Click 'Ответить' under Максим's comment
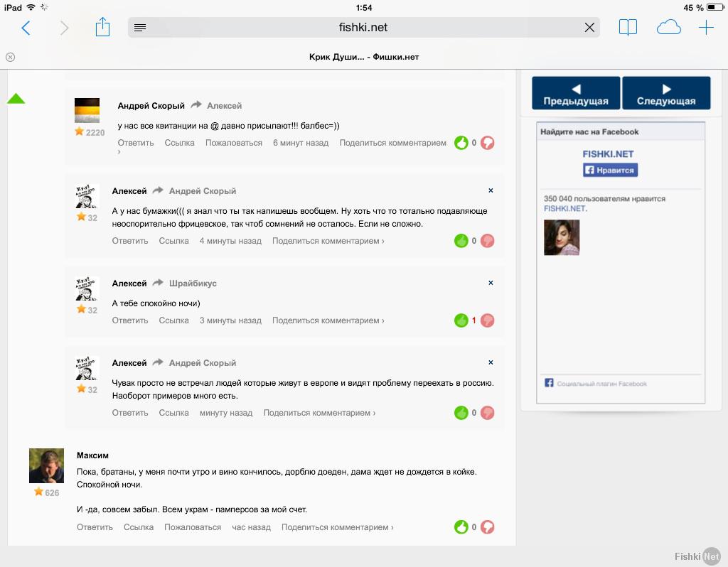Screen dimensions: 728x567 point(95,527)
